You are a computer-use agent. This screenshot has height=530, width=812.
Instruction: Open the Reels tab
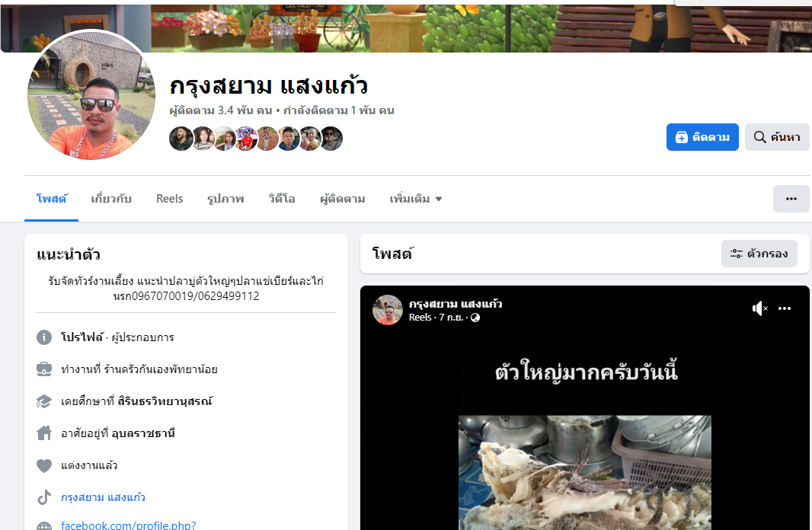tap(169, 199)
